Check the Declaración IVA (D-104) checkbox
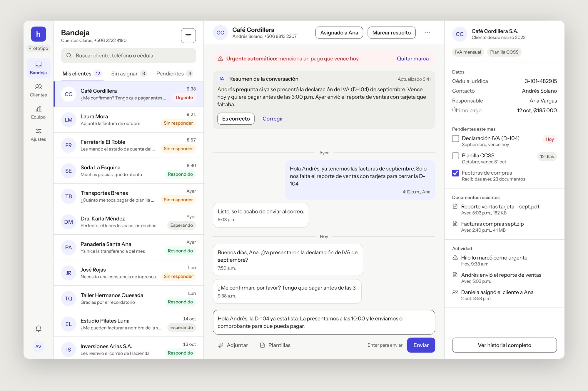588x391 pixels. [455, 138]
